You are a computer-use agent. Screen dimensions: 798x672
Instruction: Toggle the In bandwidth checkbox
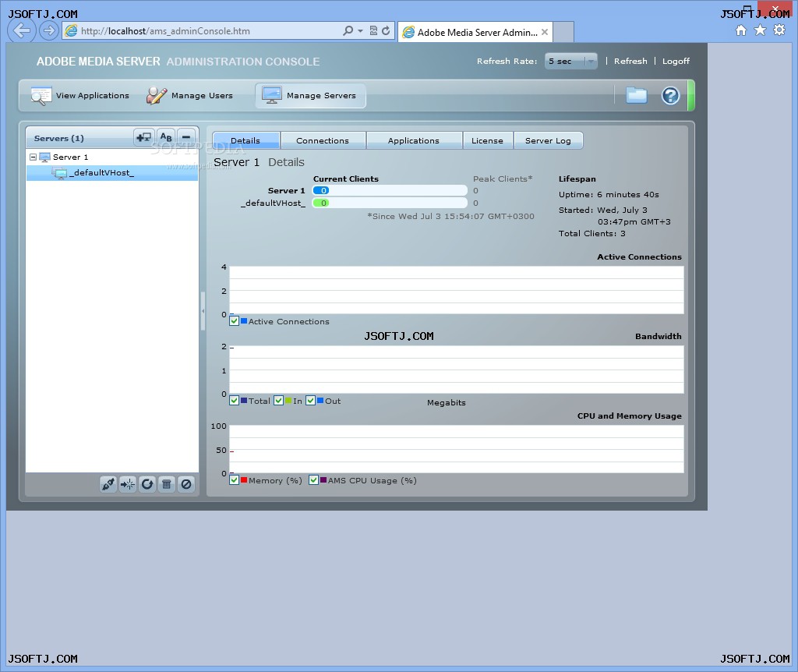(278, 401)
